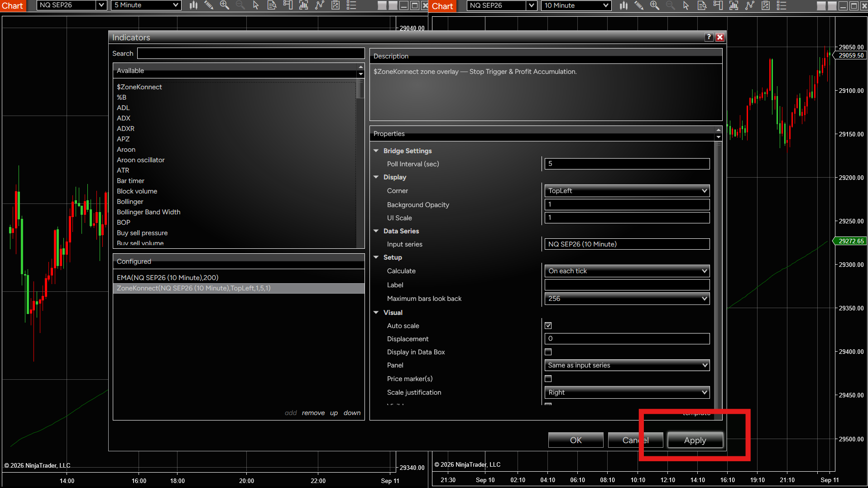The height and width of the screenshot is (488, 868).
Task: Open properties list icon in left chart toolbar
Action: 351,5
